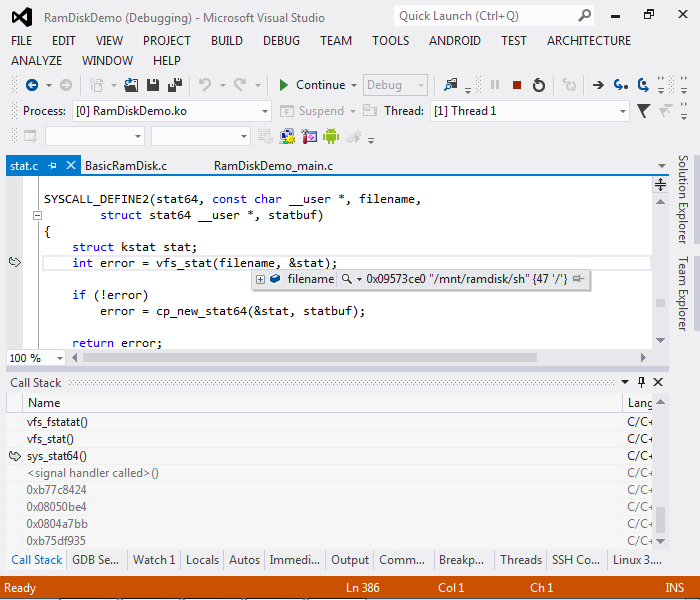The image size is (700, 600).
Task: Close the stat.c tab
Action: pos(71,166)
